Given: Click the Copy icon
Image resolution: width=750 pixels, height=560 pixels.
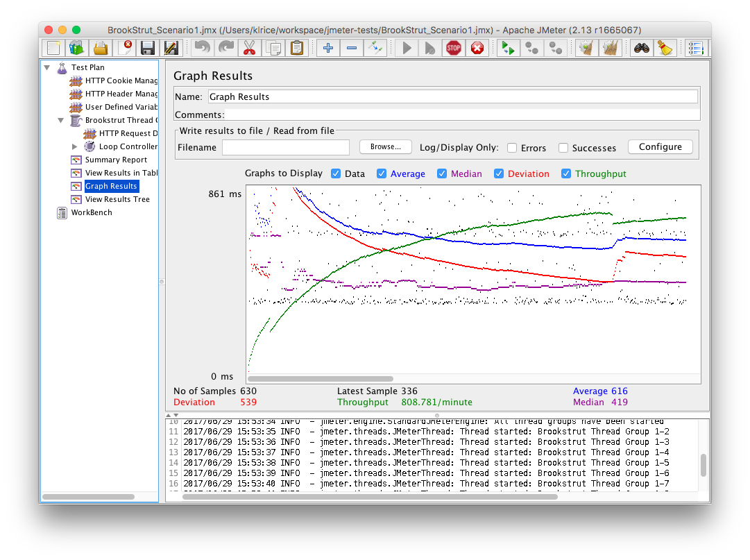Looking at the screenshot, I should (273, 48).
